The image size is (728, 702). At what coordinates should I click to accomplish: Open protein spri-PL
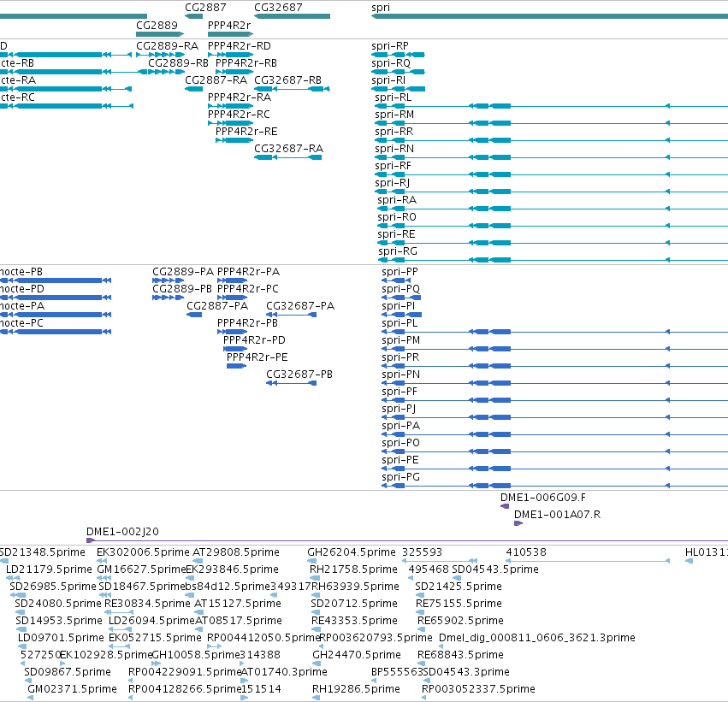tap(400, 324)
